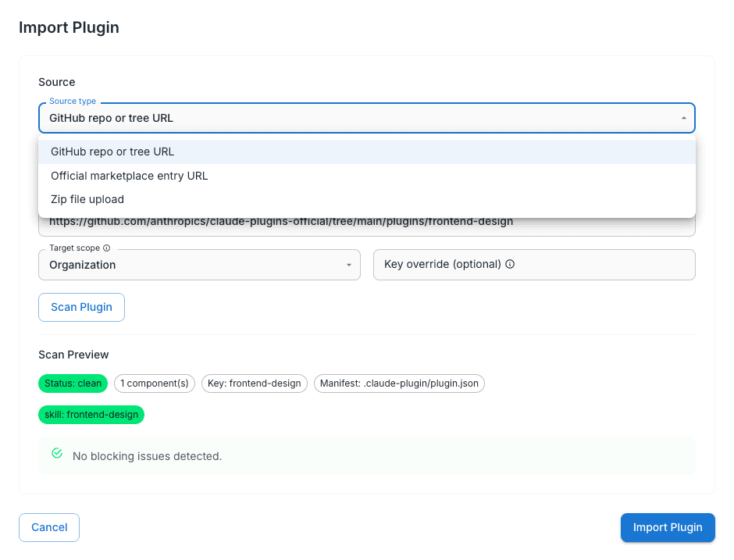Screen dimensions: 734x560
Task: Click the 'Import Plugin' page title
Action: click(x=69, y=27)
